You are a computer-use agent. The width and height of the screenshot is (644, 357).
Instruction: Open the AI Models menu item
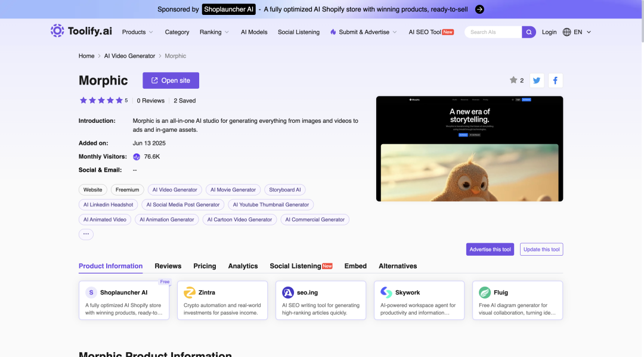(254, 32)
